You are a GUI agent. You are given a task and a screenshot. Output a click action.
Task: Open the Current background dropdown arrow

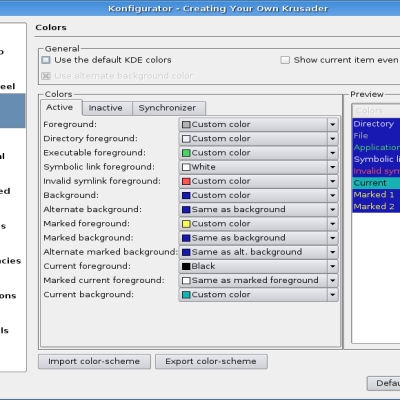click(332, 295)
